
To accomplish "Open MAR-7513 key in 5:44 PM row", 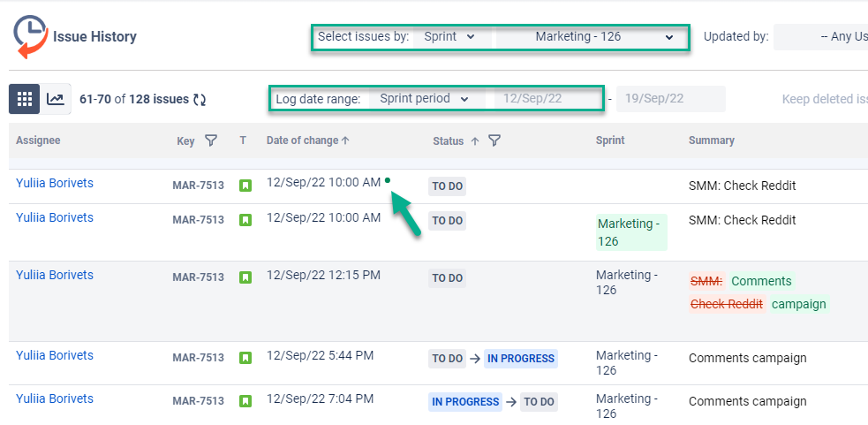I will click(198, 358).
